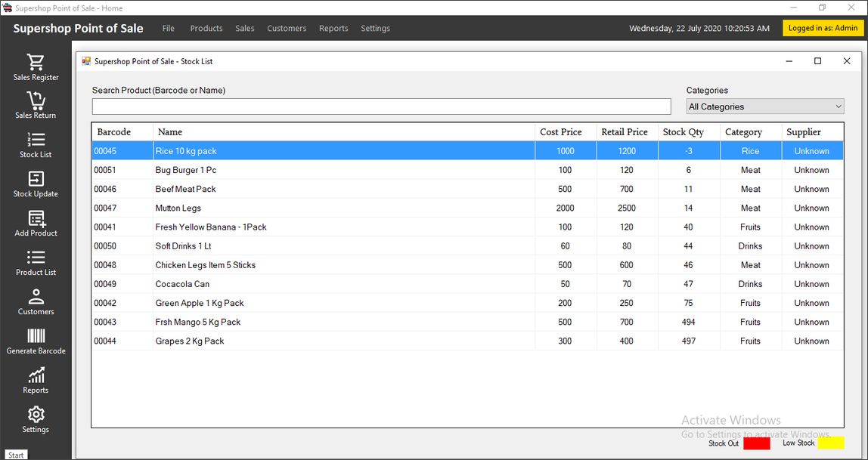The height and width of the screenshot is (460, 868).
Task: Expand the All Categories dropdown
Action: coord(765,107)
